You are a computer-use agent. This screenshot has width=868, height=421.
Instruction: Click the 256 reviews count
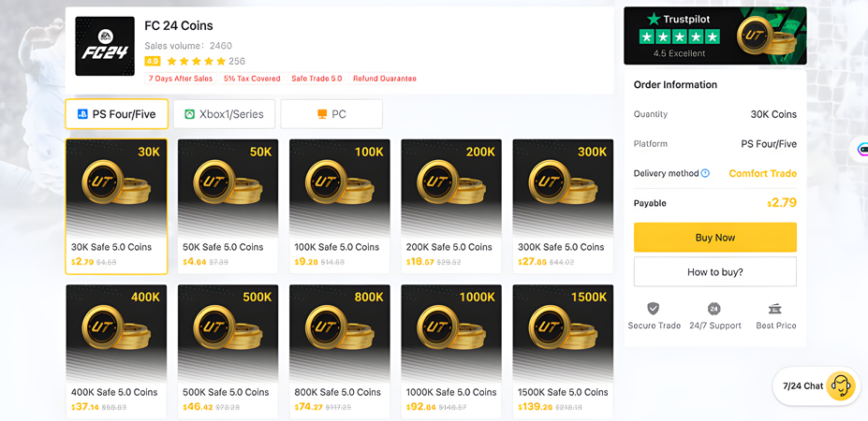[x=237, y=62]
